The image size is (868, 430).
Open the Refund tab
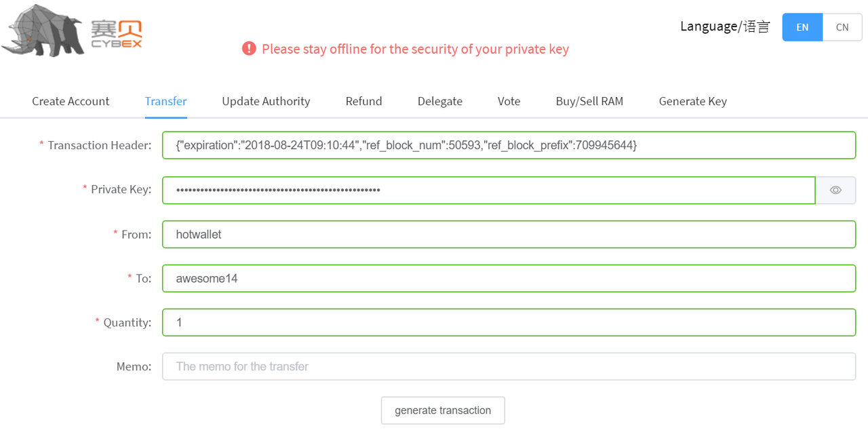363,101
